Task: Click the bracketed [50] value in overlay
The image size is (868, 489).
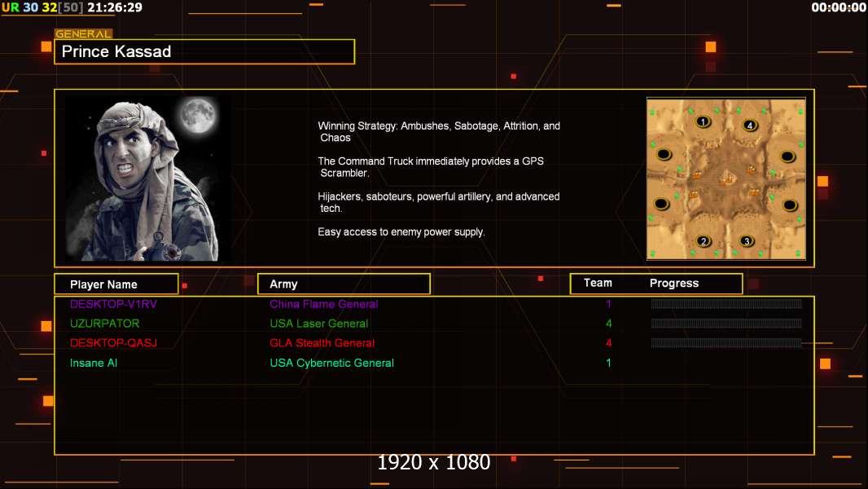Action: coord(71,7)
